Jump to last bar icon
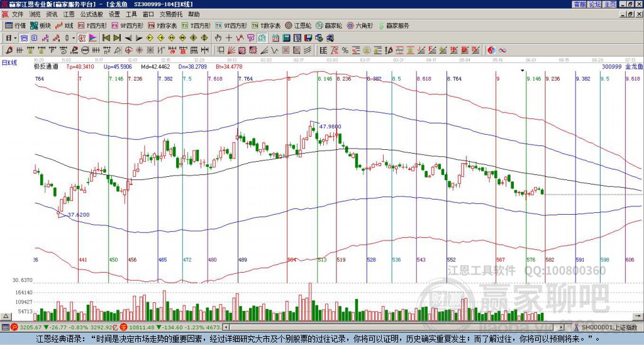The image size is (644, 345). point(117,38)
